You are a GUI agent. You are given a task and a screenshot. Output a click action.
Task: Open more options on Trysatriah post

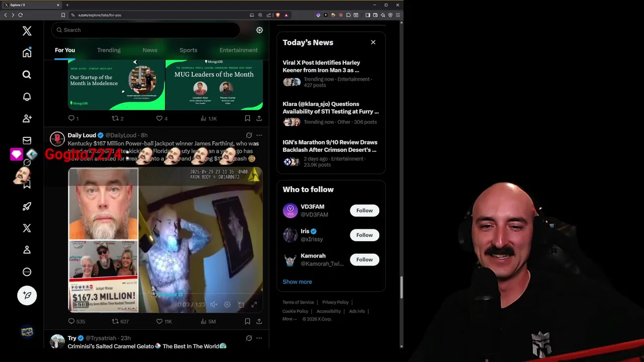pos(259,338)
